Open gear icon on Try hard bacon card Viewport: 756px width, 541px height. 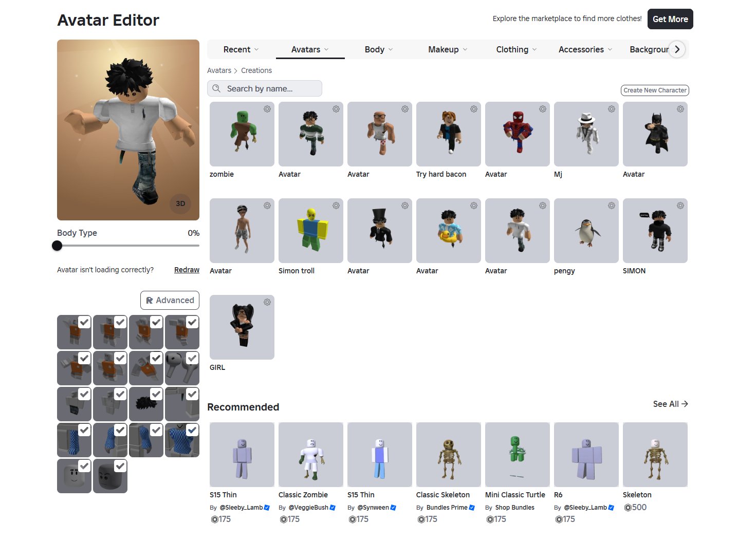tap(474, 109)
